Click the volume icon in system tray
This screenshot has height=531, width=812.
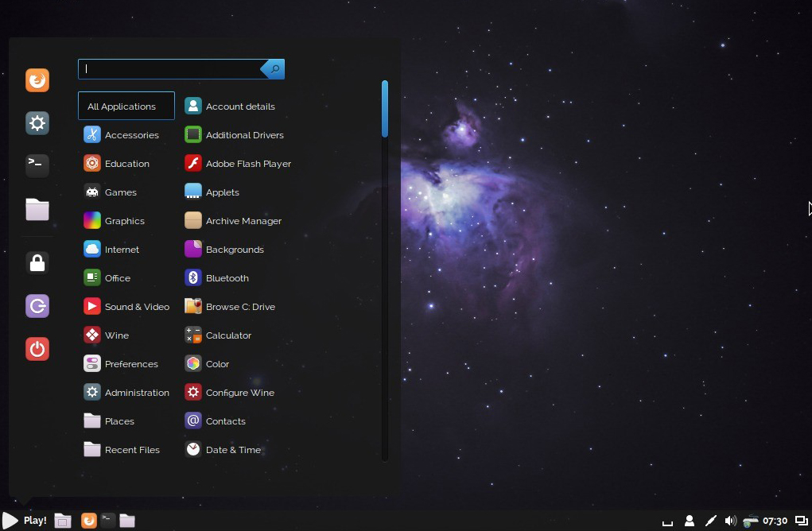730,521
